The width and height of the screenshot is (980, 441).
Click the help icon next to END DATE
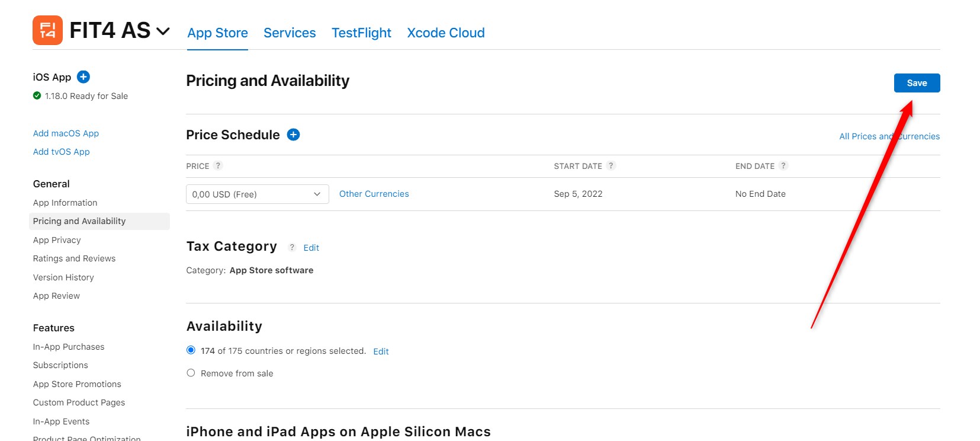pyautogui.click(x=783, y=166)
